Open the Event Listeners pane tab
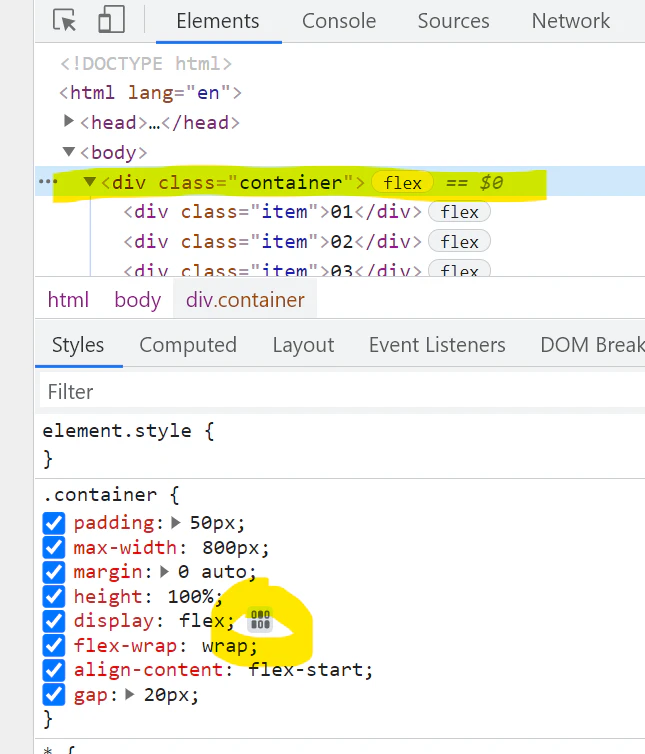This screenshot has height=754, width=645. pyautogui.click(x=437, y=345)
